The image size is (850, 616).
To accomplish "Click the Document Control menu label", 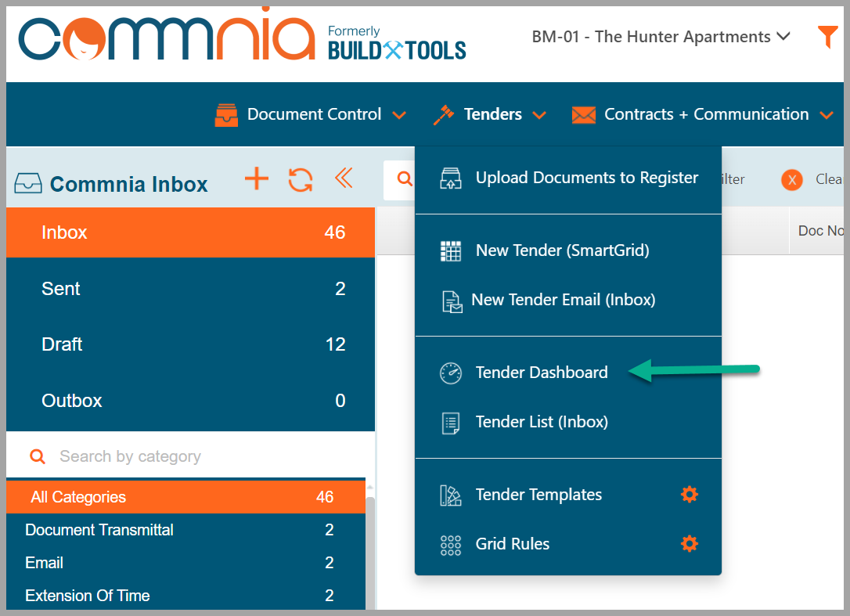I will point(315,114).
